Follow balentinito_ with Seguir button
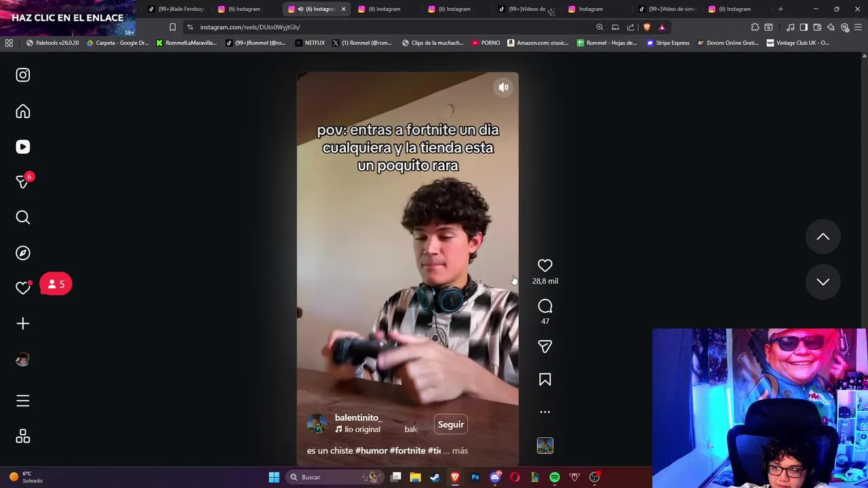This screenshot has width=868, height=488. (x=451, y=424)
